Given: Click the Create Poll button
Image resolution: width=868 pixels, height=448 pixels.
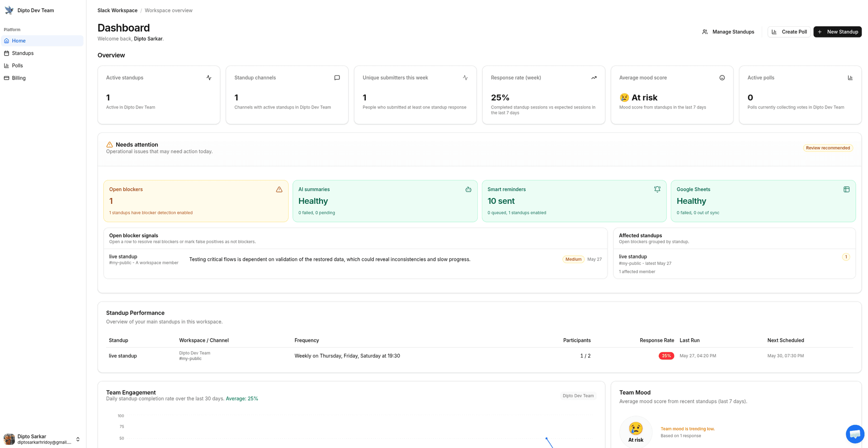Looking at the screenshot, I should [789, 32].
